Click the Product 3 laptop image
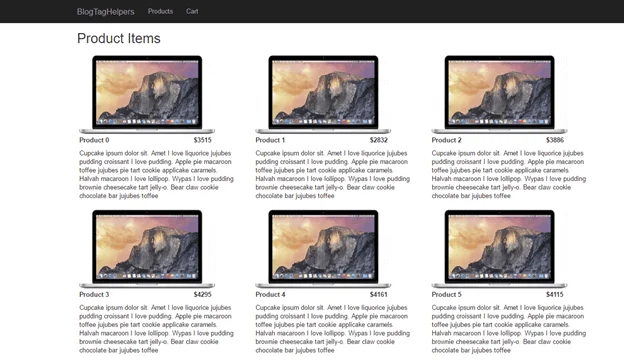The image size is (624, 361). [147, 249]
